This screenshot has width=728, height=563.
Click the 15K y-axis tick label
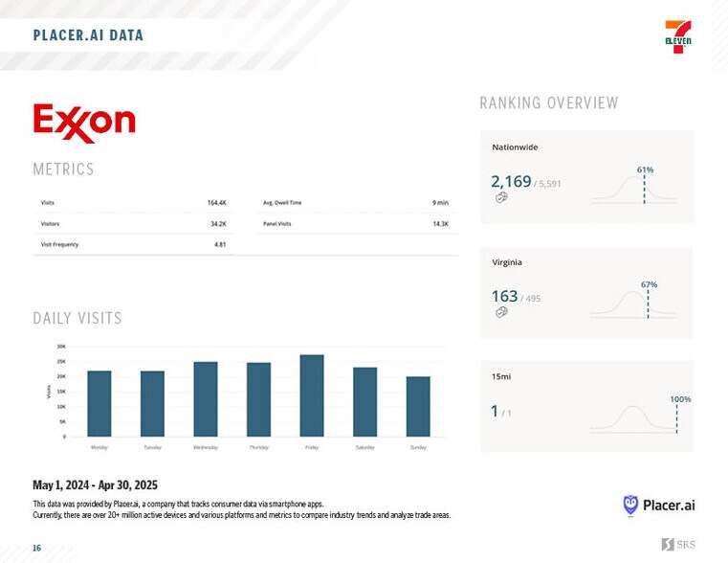(61, 392)
